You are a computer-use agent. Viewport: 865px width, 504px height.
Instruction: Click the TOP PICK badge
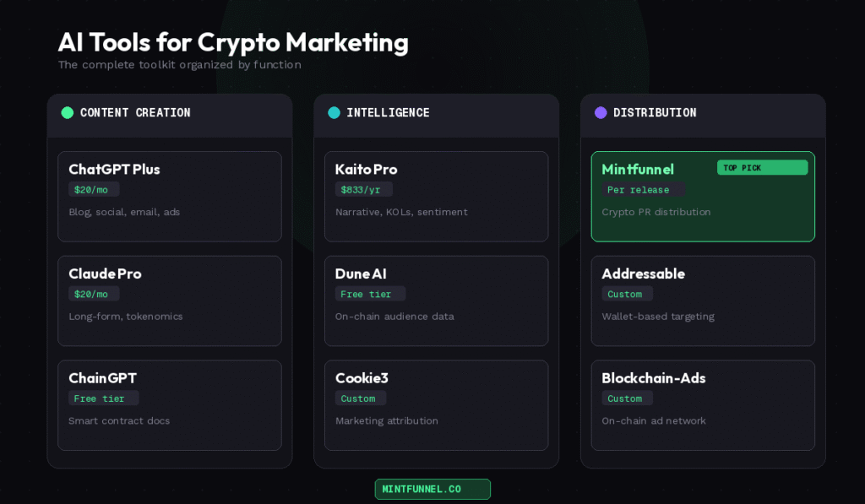[762, 168]
